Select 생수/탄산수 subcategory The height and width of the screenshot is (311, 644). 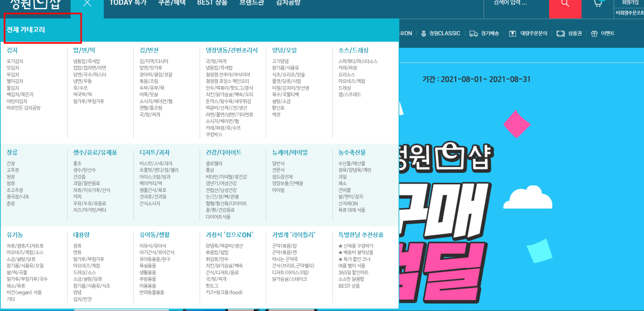pos(84,170)
